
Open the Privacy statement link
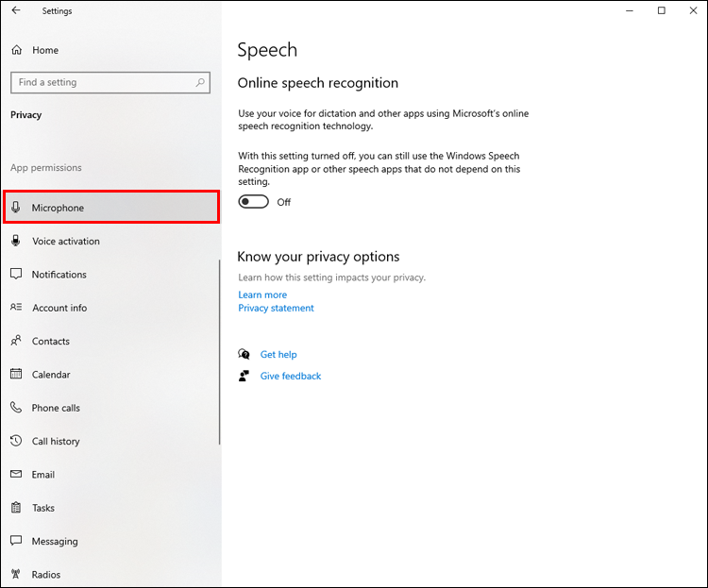pyautogui.click(x=276, y=308)
